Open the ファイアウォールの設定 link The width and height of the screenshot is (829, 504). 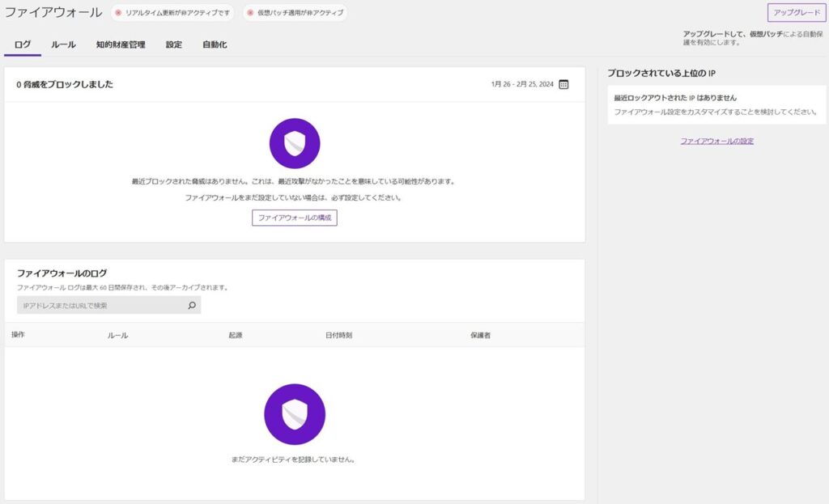(x=716, y=141)
